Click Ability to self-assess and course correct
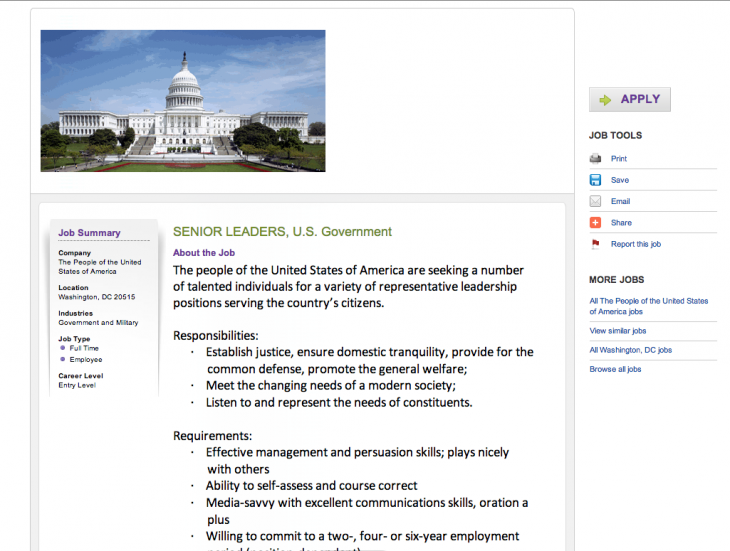This screenshot has height=551, width=730. click(311, 486)
